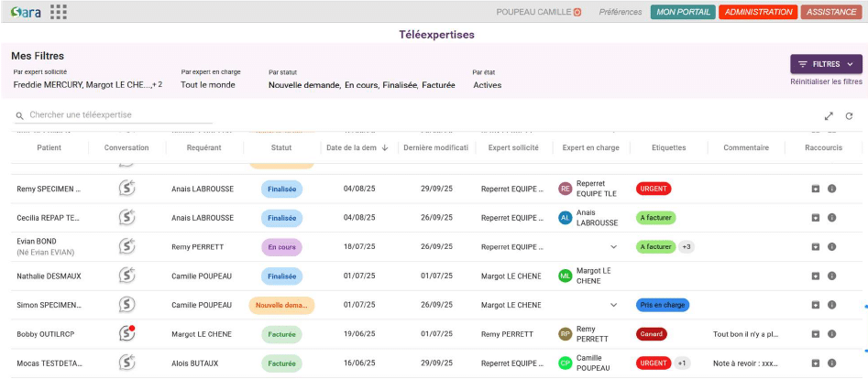Click the refresh list icon
The width and height of the screenshot is (868, 379).
[x=849, y=116]
